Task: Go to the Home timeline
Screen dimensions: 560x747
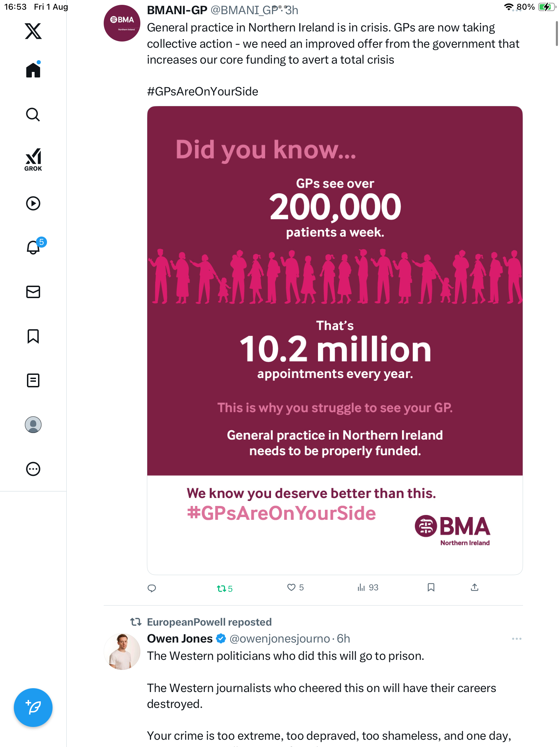Action: 33,70
